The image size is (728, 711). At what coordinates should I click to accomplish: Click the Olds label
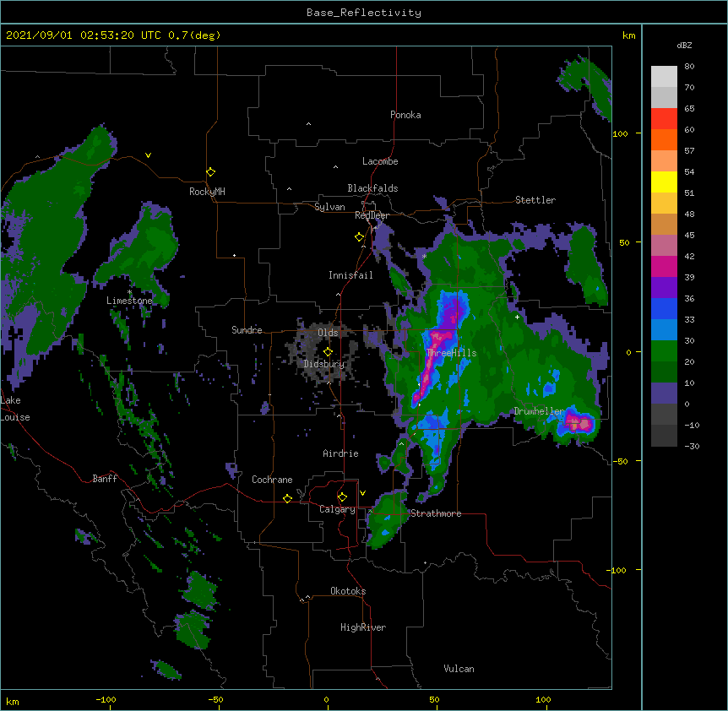(328, 333)
